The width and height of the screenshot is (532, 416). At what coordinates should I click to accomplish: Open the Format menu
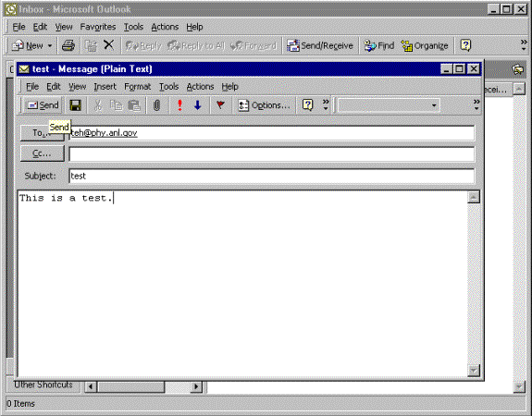click(x=138, y=87)
